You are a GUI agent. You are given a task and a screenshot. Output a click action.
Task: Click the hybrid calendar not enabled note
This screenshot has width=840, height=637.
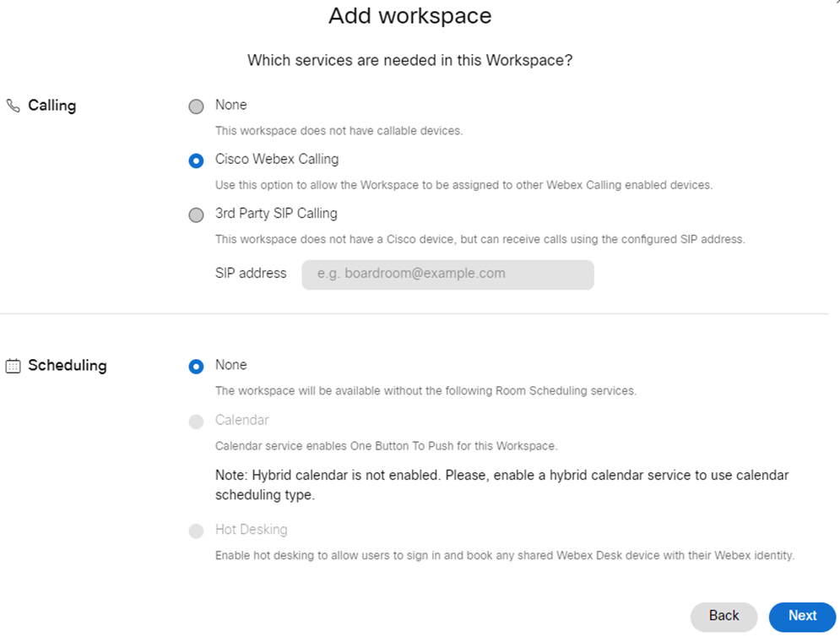click(x=501, y=485)
